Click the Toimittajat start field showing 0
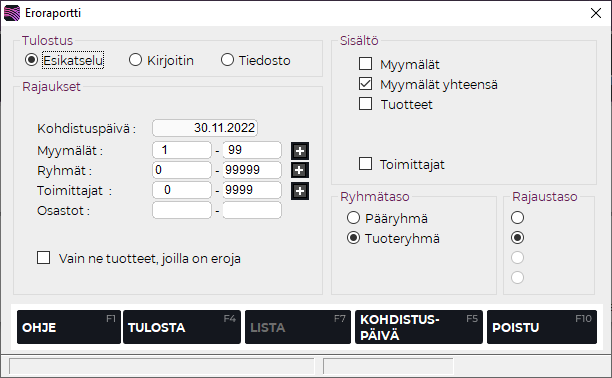The image size is (612, 378). (x=182, y=190)
